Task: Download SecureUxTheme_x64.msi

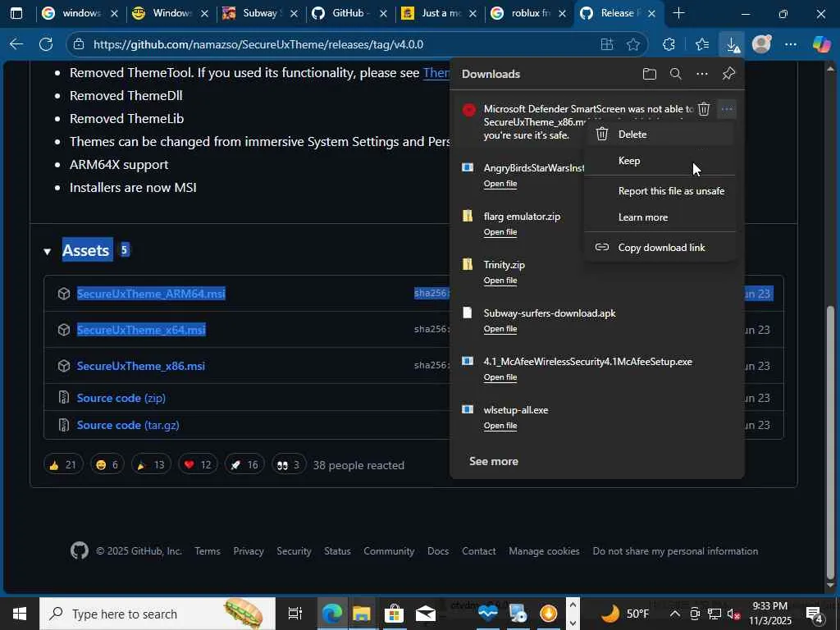Action: [141, 330]
